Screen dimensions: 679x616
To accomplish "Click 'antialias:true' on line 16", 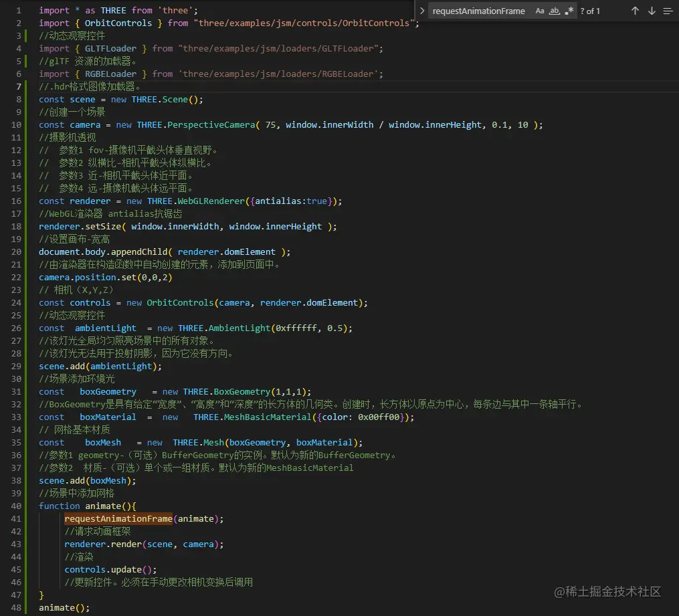I will 291,201.
